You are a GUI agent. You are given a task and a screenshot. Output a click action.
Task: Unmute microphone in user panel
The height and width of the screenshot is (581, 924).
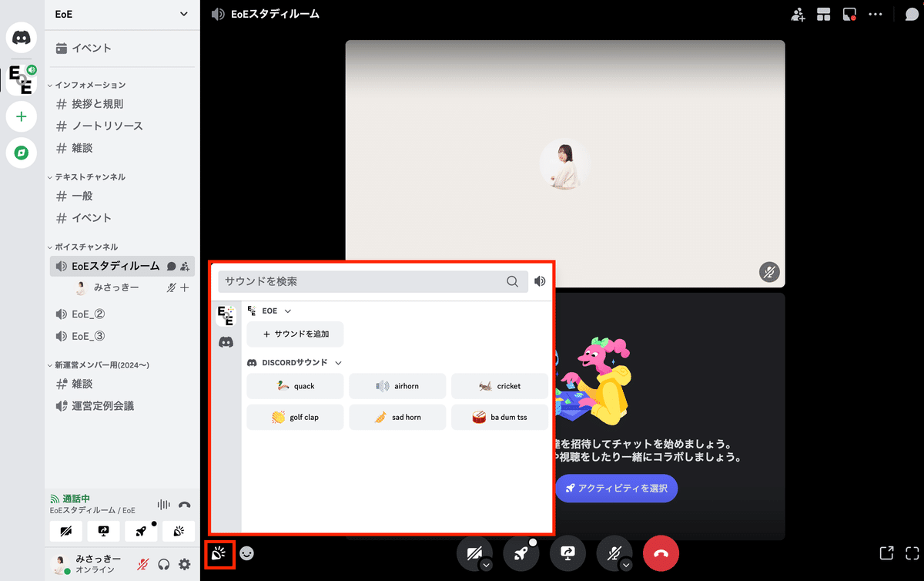point(143,564)
